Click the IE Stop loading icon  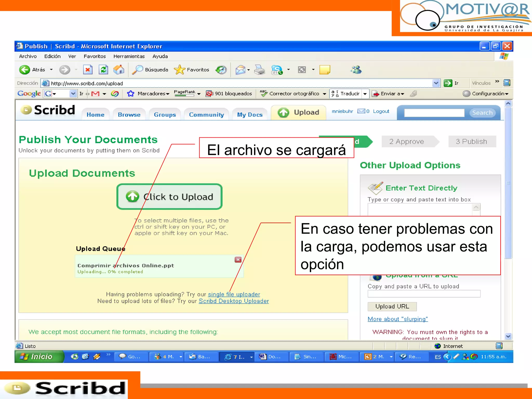[x=88, y=70]
